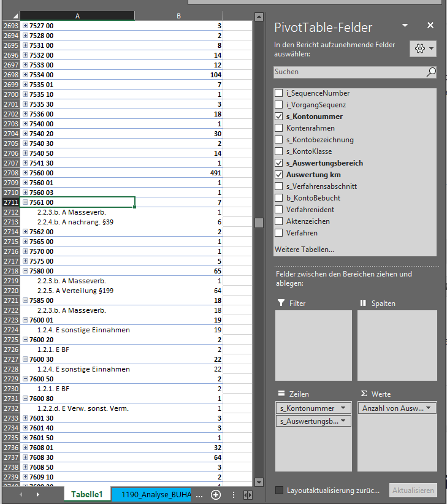Image resolution: width=447 pixels, height=504 pixels.
Task: Check the Aktenzeichen field
Action: (x=279, y=221)
